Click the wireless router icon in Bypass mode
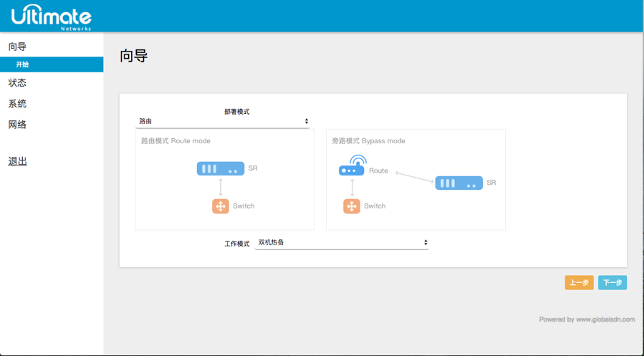The image size is (644, 356). 352,167
